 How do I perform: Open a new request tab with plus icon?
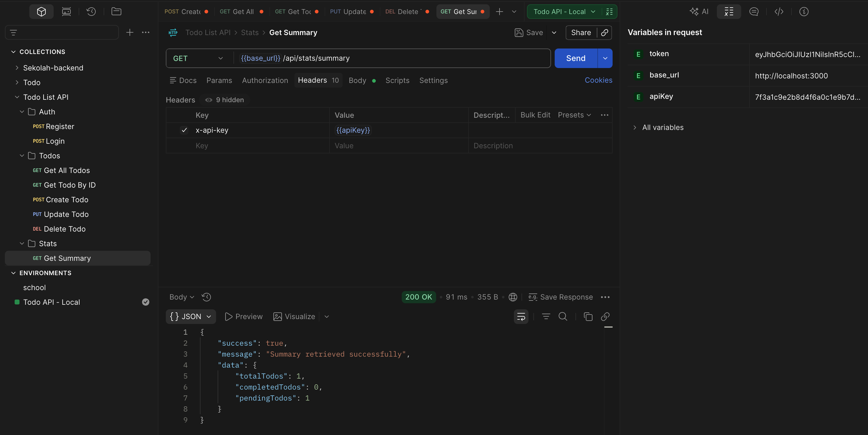499,12
